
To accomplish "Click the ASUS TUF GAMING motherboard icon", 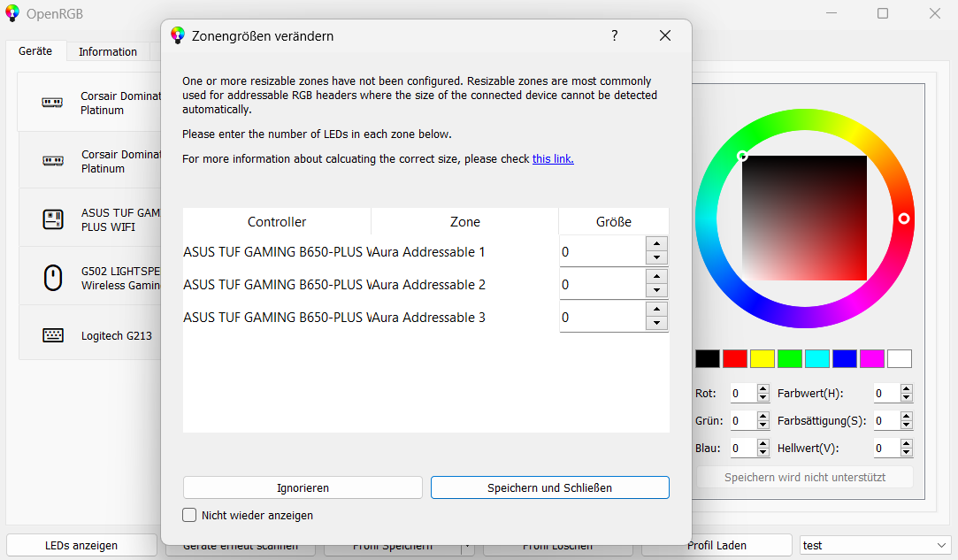I will (x=53, y=219).
